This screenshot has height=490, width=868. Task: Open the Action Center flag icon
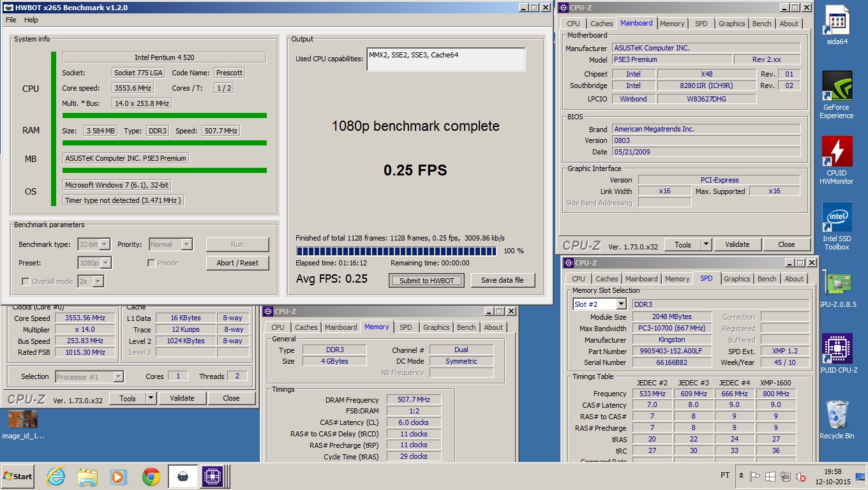(x=755, y=476)
